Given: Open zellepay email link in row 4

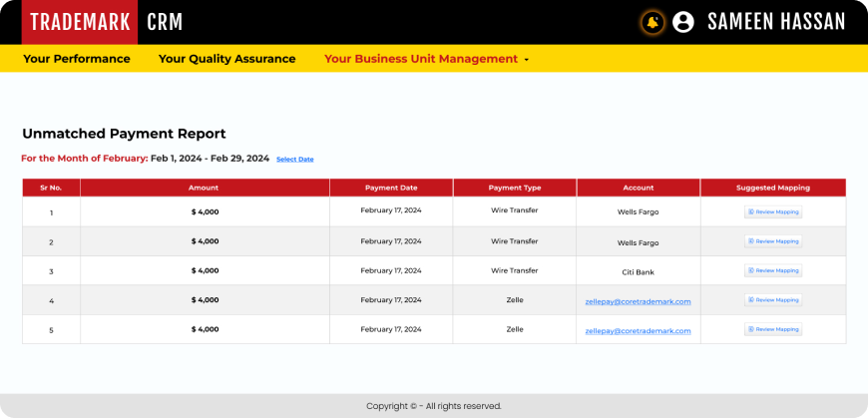Looking at the screenshot, I should 638,301.
